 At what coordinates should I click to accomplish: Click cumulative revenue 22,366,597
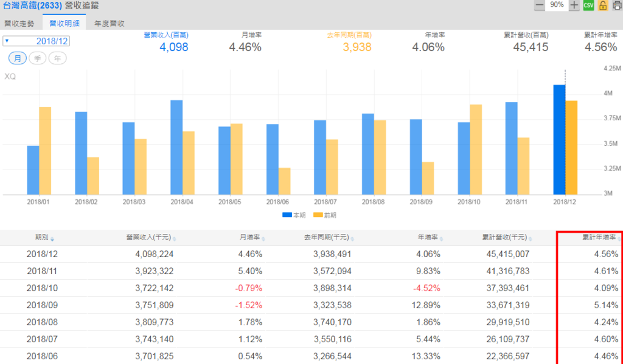508,356
